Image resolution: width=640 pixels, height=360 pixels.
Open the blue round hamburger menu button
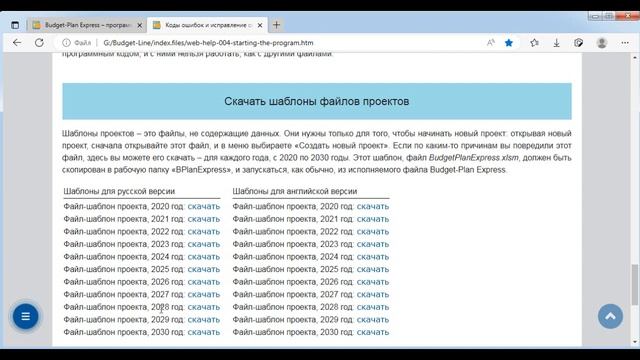[x=25, y=316]
